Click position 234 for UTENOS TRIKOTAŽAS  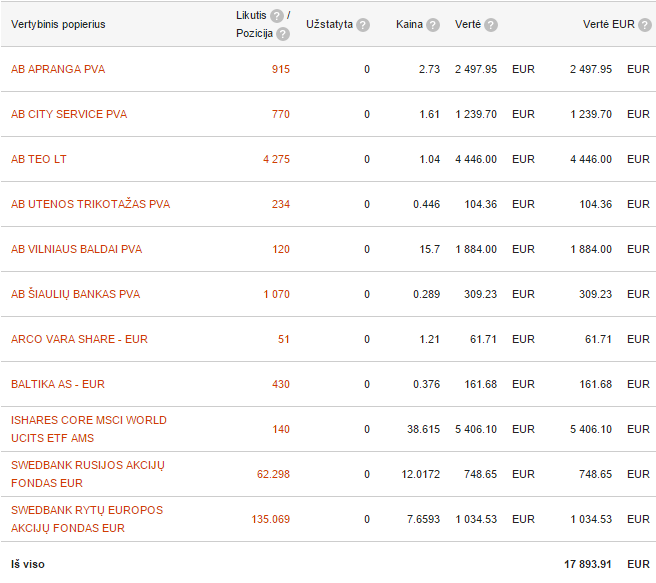281,204
